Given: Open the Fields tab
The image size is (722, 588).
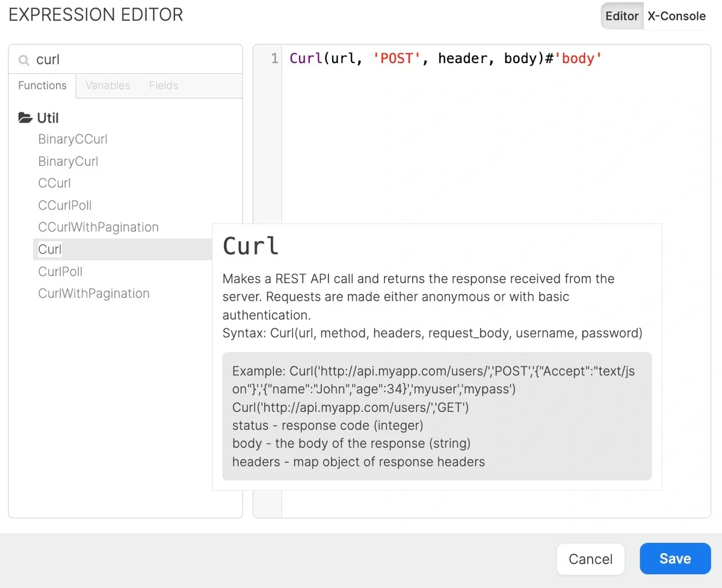Looking at the screenshot, I should tap(163, 85).
